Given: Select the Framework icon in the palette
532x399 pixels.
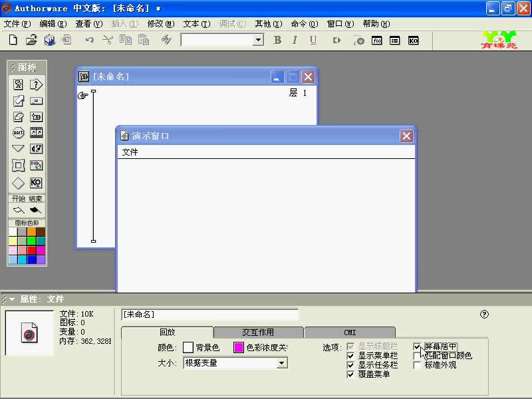Looking at the screenshot, I should tap(19, 166).
